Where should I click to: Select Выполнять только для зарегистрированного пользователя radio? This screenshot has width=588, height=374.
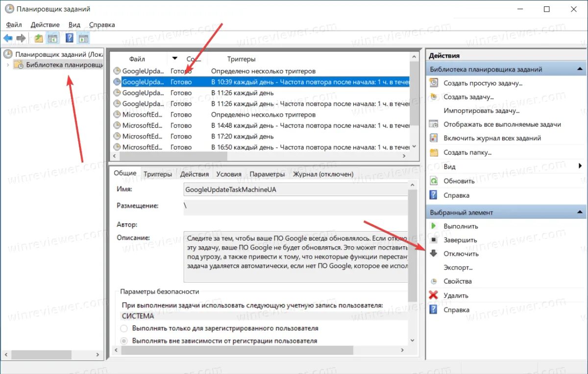tap(124, 328)
